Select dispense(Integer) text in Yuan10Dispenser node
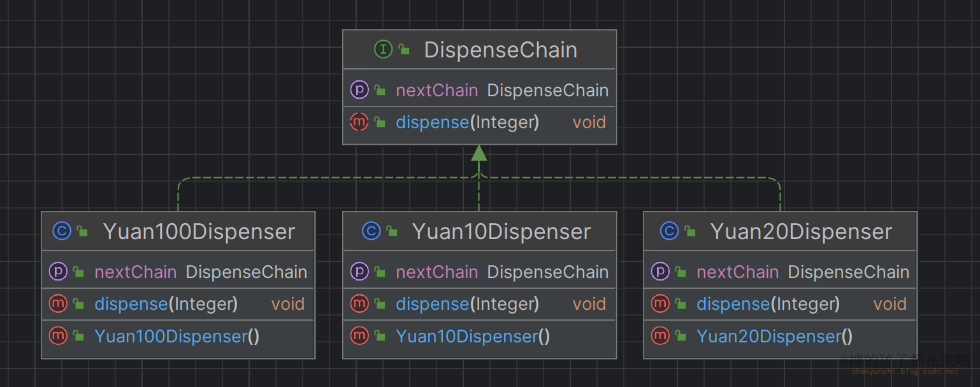The height and width of the screenshot is (387, 980). pyautogui.click(x=468, y=304)
